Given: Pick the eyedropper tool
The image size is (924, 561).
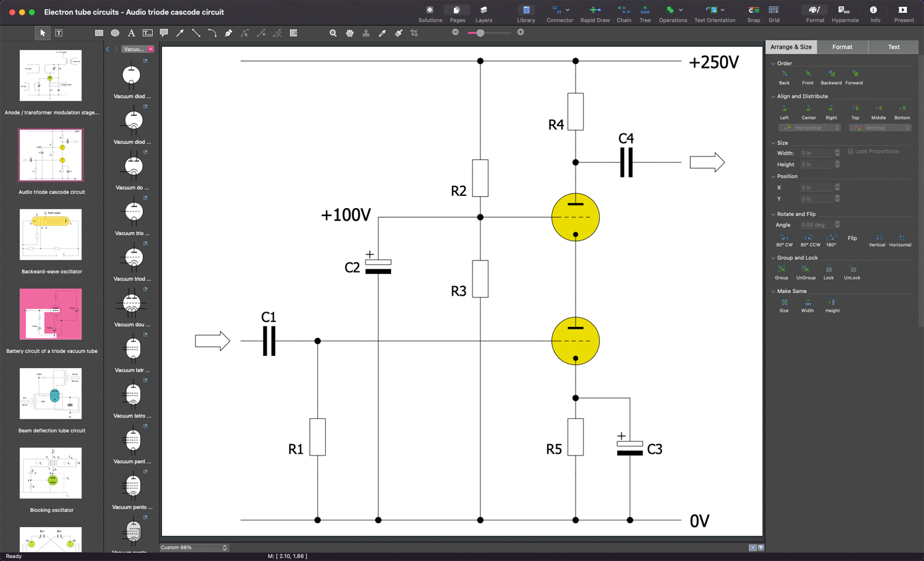Looking at the screenshot, I should tap(382, 33).
